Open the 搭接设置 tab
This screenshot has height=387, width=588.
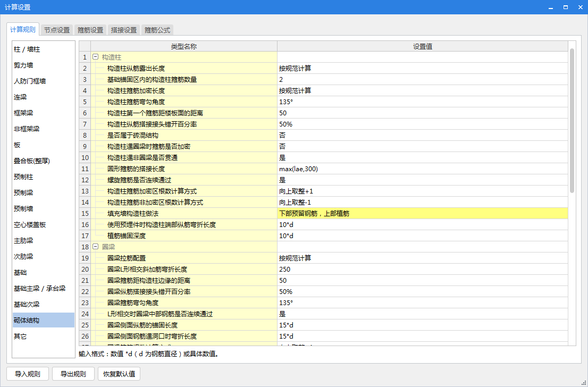(124, 30)
